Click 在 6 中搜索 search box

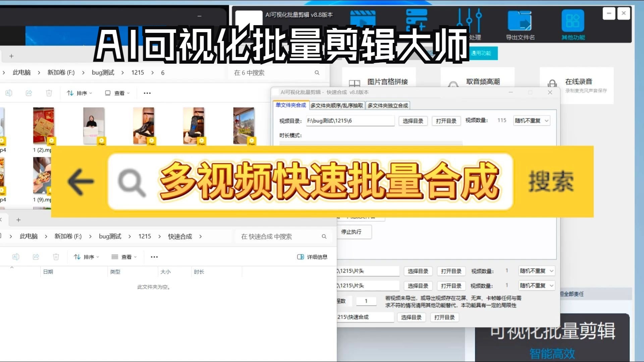point(277,73)
